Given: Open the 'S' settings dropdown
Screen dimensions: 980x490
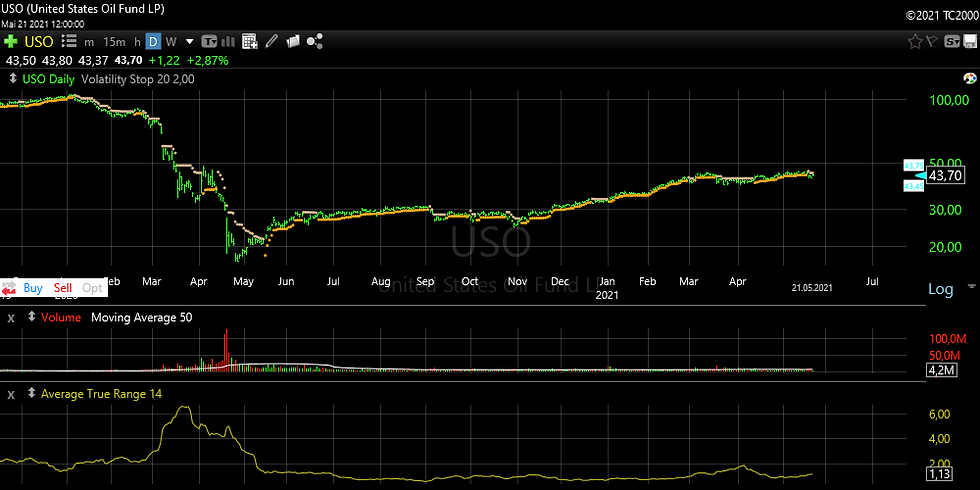Looking at the screenshot, I should click(x=952, y=42).
